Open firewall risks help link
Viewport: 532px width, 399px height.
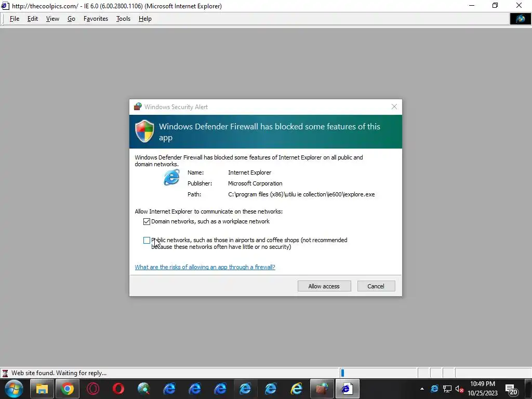pyautogui.click(x=205, y=267)
